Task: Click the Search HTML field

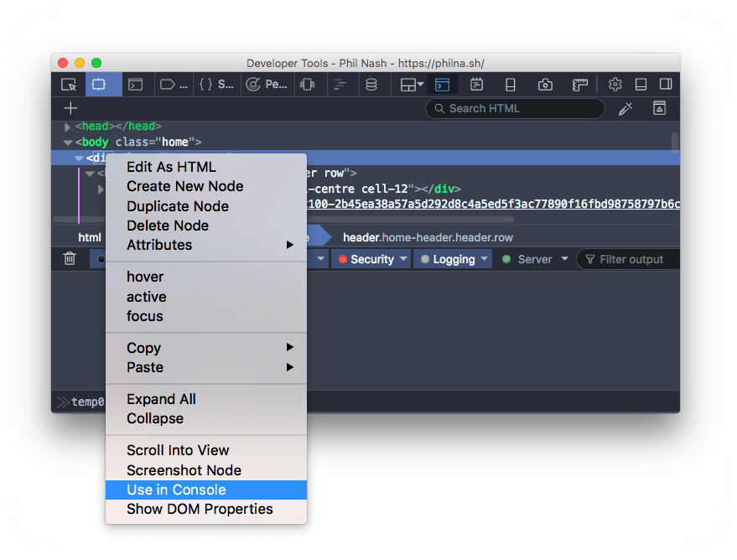Action: pos(515,108)
